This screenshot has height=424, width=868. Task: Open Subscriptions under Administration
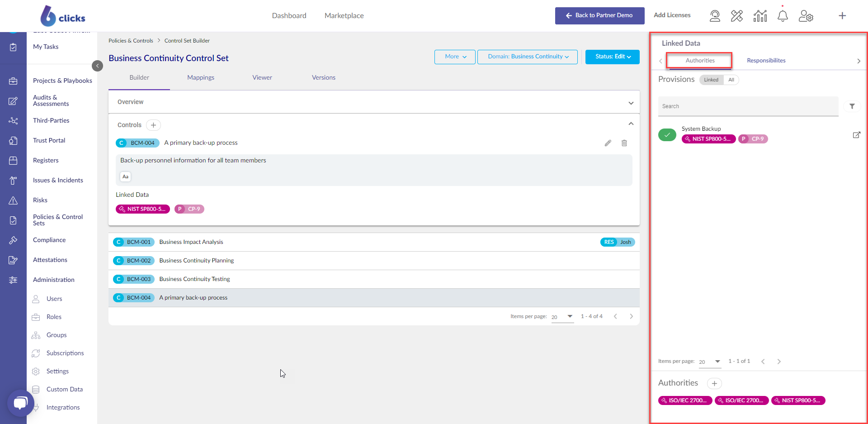tap(65, 353)
